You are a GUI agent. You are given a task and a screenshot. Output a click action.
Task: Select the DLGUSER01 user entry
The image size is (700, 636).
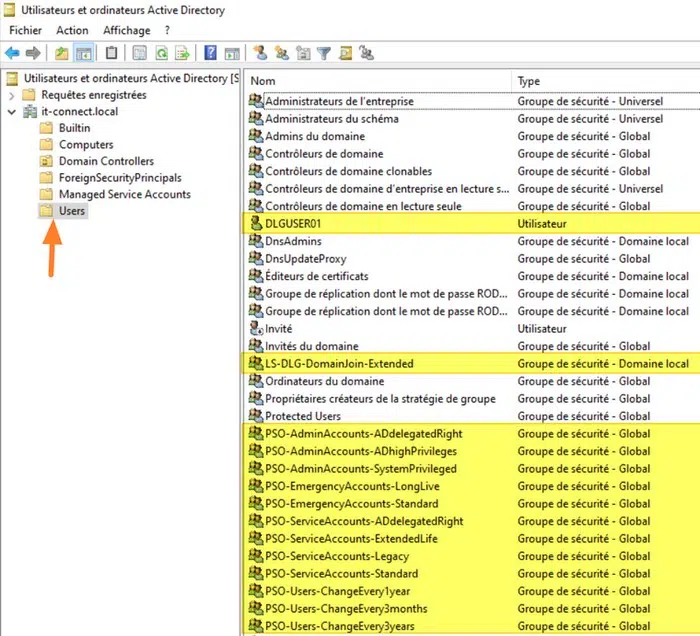[293, 223]
